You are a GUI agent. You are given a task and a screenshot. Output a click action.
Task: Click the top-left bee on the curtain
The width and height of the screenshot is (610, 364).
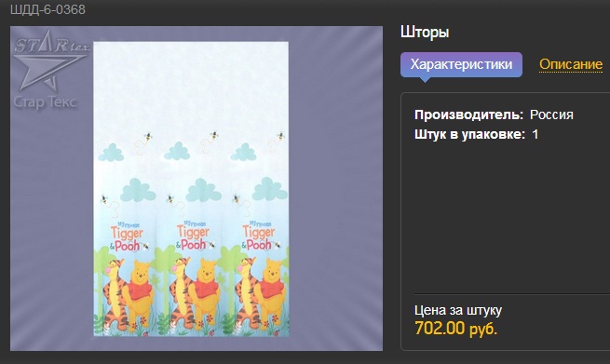point(148,136)
